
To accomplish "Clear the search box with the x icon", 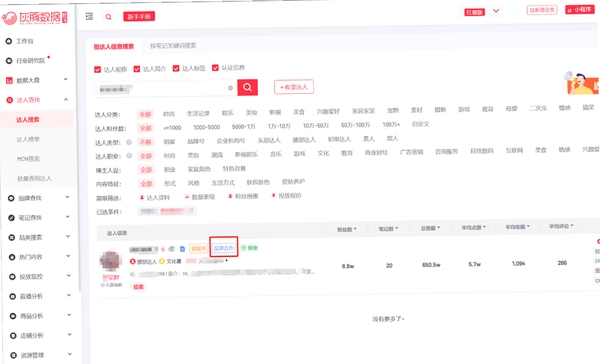I will (230, 88).
